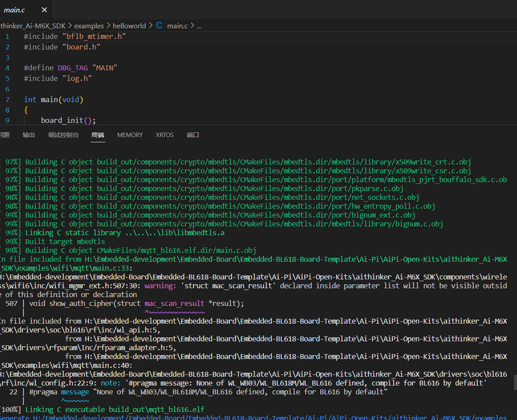Open the 'main.c' breadcrumb segment
The width and height of the screenshot is (517, 420).
177,26
